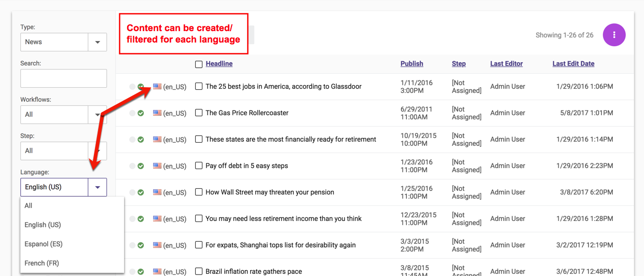Screen dimensions: 644x276
Task: Click US flag icon for Pay off debt row
Action: (x=157, y=166)
